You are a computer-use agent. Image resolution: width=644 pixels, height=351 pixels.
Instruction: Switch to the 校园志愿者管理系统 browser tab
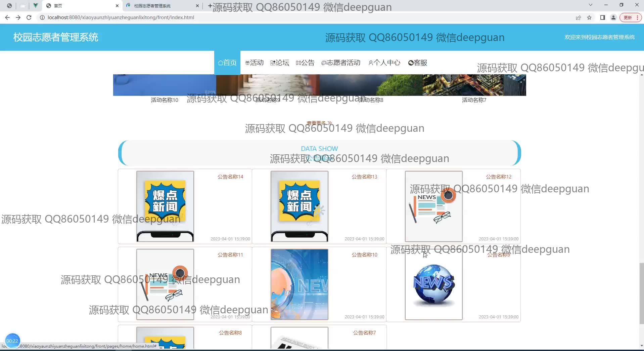pos(163,6)
